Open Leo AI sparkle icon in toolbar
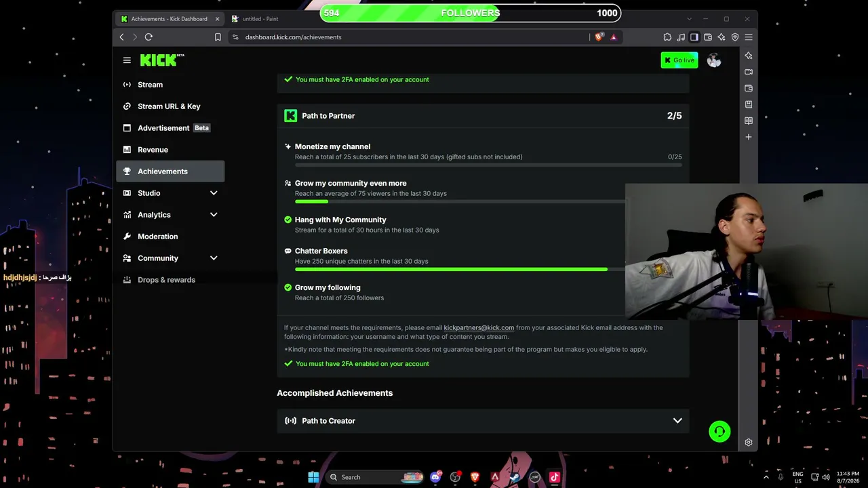 click(722, 37)
